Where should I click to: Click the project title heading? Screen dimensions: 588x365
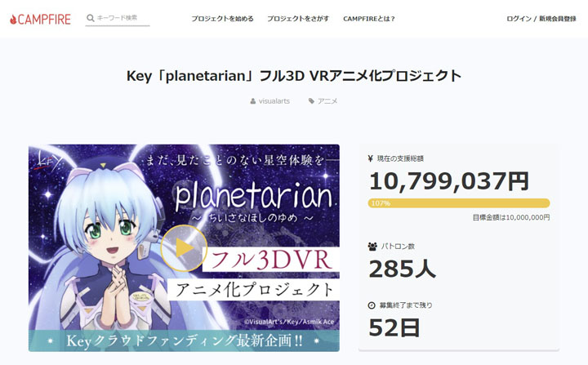pyautogui.click(x=294, y=76)
